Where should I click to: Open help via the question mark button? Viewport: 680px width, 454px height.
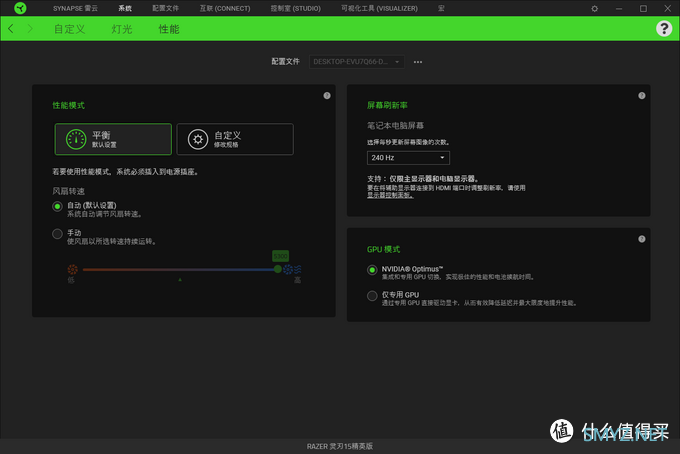[x=664, y=29]
